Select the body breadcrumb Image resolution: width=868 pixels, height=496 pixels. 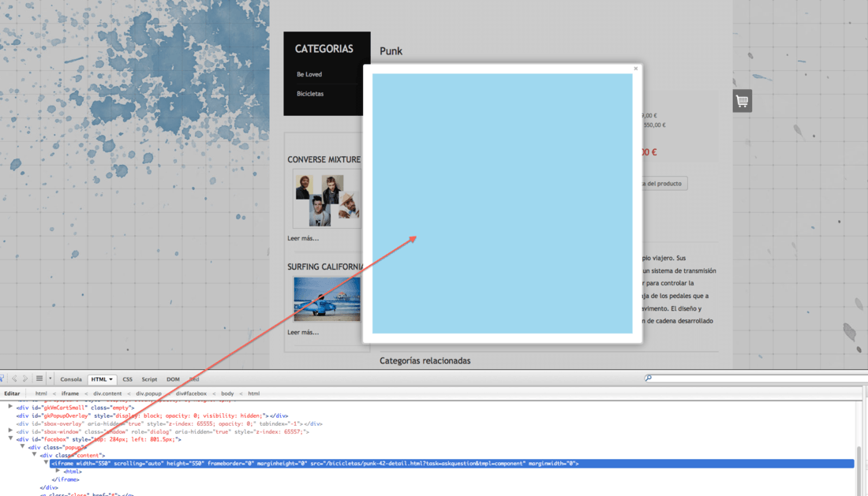coord(227,393)
